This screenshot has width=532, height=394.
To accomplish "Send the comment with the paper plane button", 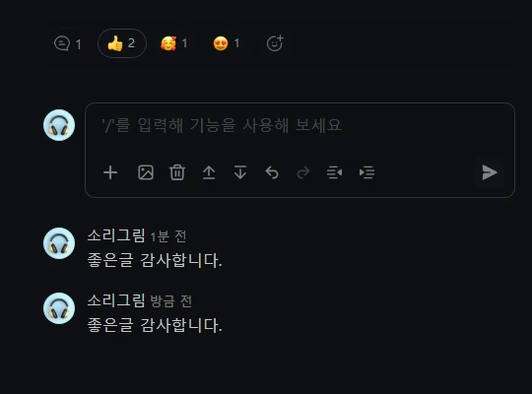I will [x=490, y=172].
